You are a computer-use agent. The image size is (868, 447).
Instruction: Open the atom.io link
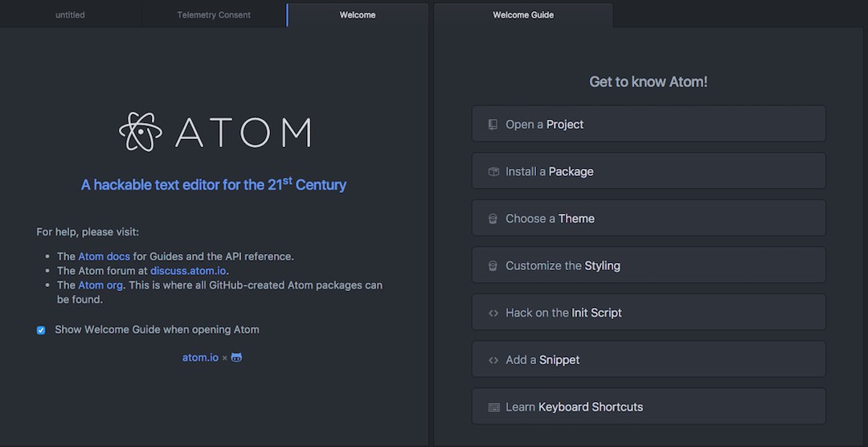[200, 358]
